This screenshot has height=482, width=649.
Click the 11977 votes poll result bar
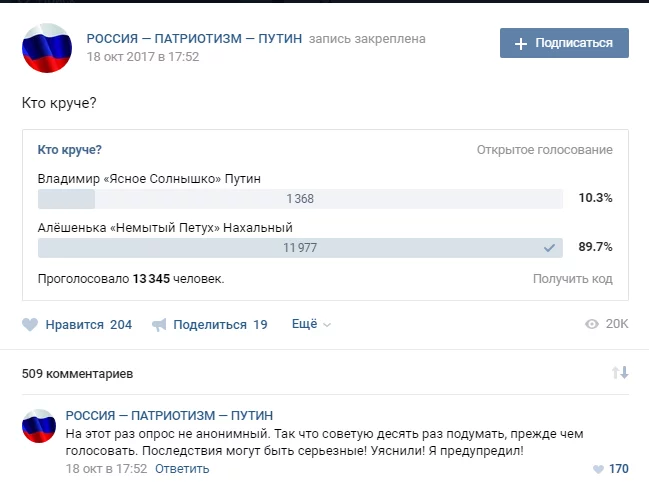pyautogui.click(x=300, y=247)
